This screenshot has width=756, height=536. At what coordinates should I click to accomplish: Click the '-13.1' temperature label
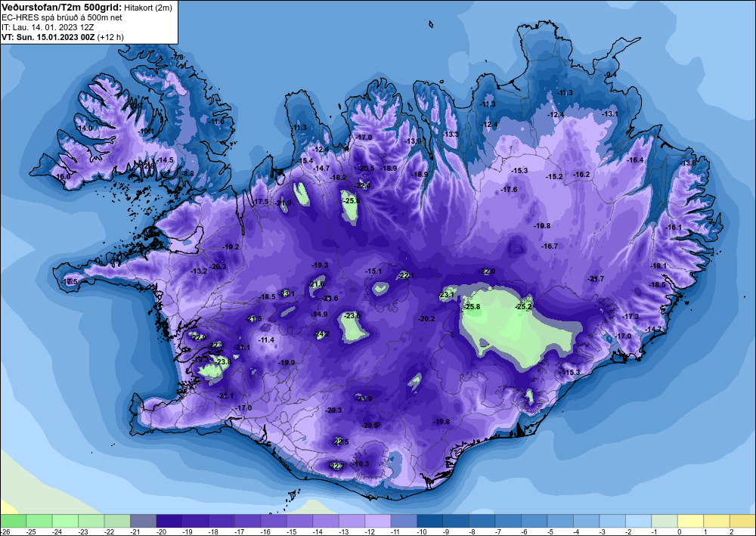pyautogui.click(x=610, y=113)
